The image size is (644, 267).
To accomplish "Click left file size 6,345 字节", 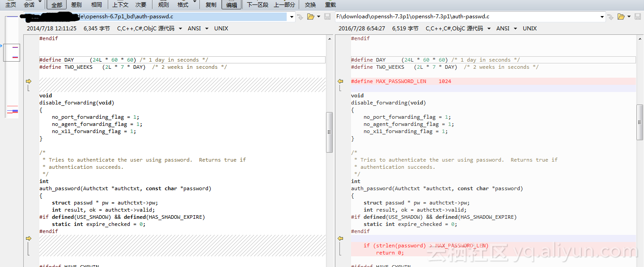I will [97, 29].
